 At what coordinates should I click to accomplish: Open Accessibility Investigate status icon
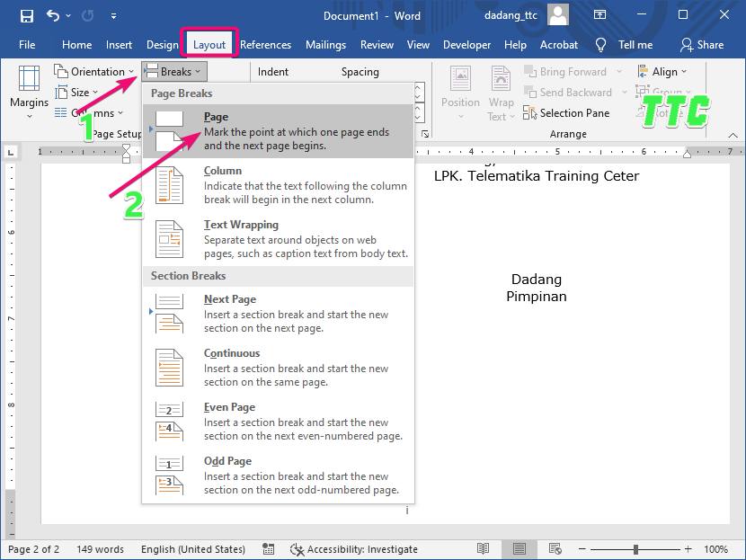click(298, 549)
